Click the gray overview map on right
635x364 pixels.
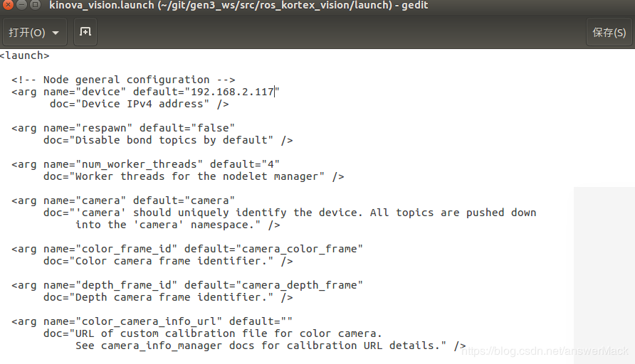(604, 275)
